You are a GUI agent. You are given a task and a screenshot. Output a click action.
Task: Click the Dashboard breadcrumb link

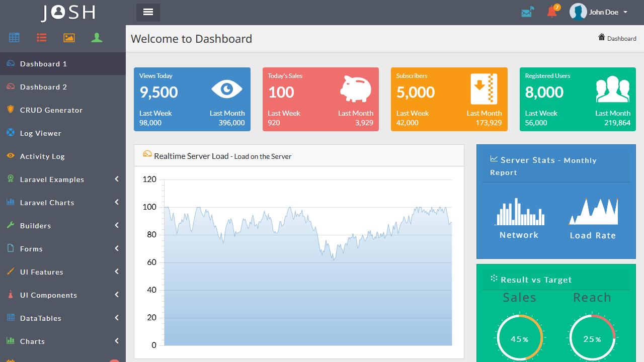621,38
